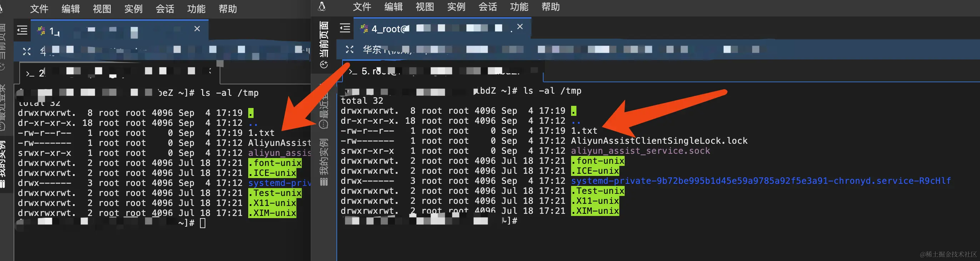The image size is (980, 261).
Task: Click .X11-unix in left terminal
Action: click(x=272, y=203)
